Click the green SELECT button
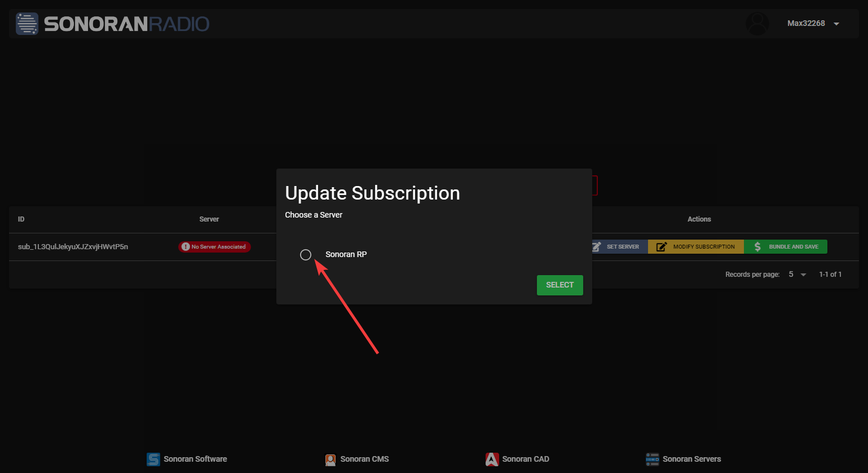This screenshot has width=868, height=473. [x=559, y=285]
